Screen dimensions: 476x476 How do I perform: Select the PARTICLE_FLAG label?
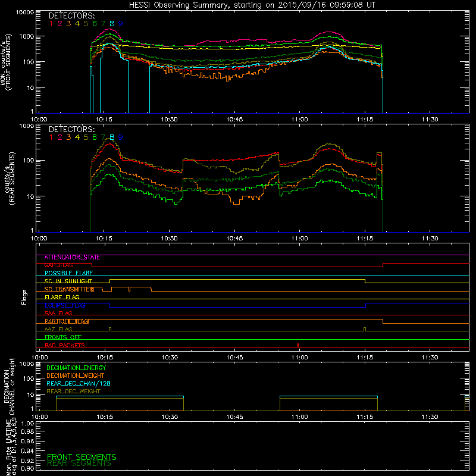pos(67,321)
